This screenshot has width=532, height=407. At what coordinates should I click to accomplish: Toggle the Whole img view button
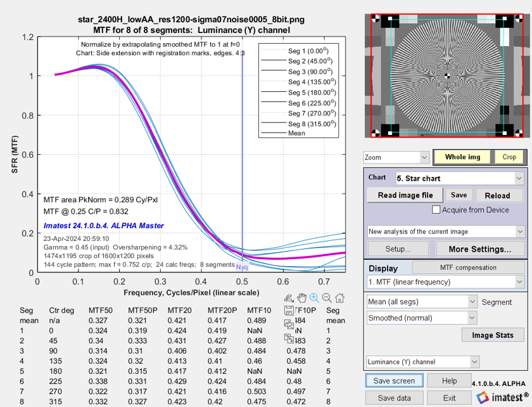(462, 157)
